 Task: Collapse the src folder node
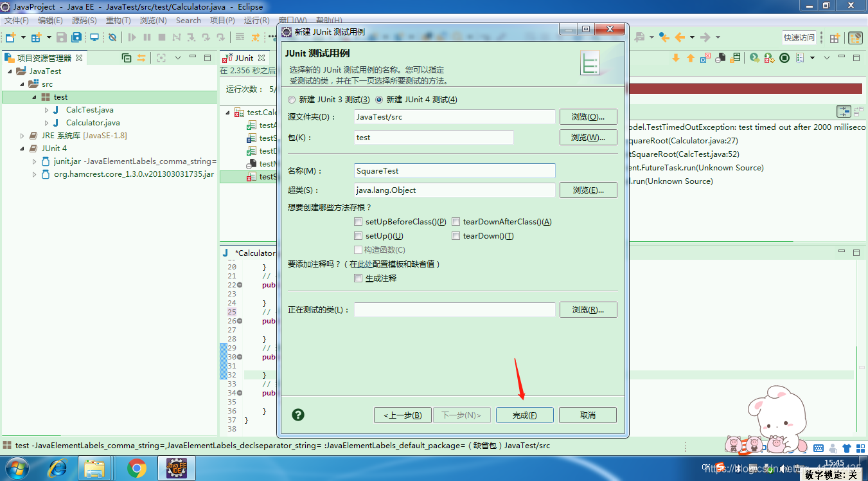point(22,84)
